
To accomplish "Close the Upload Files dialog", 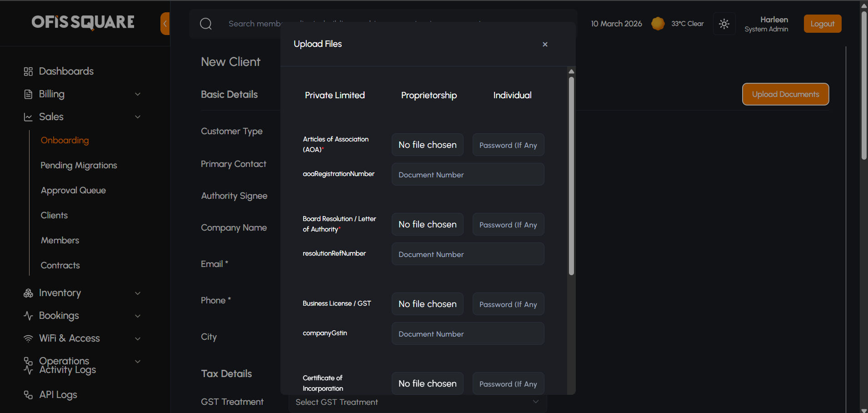I will [x=545, y=44].
